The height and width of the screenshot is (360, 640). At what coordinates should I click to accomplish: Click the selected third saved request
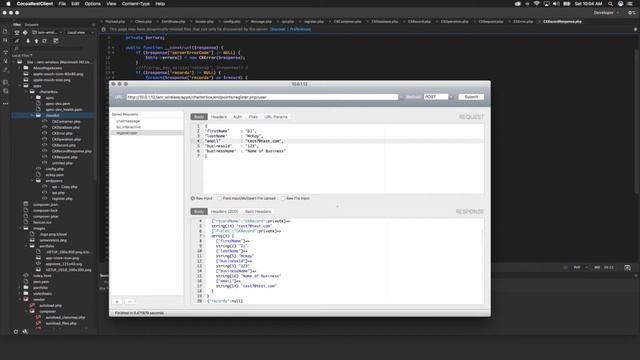(x=147, y=133)
